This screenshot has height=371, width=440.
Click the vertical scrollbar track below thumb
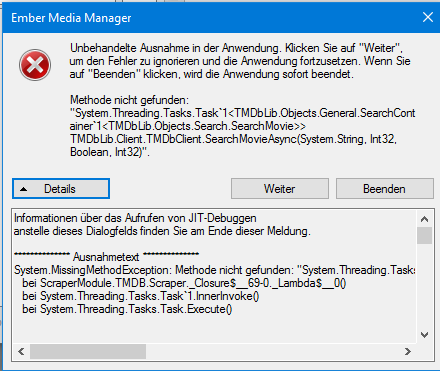click(x=424, y=285)
